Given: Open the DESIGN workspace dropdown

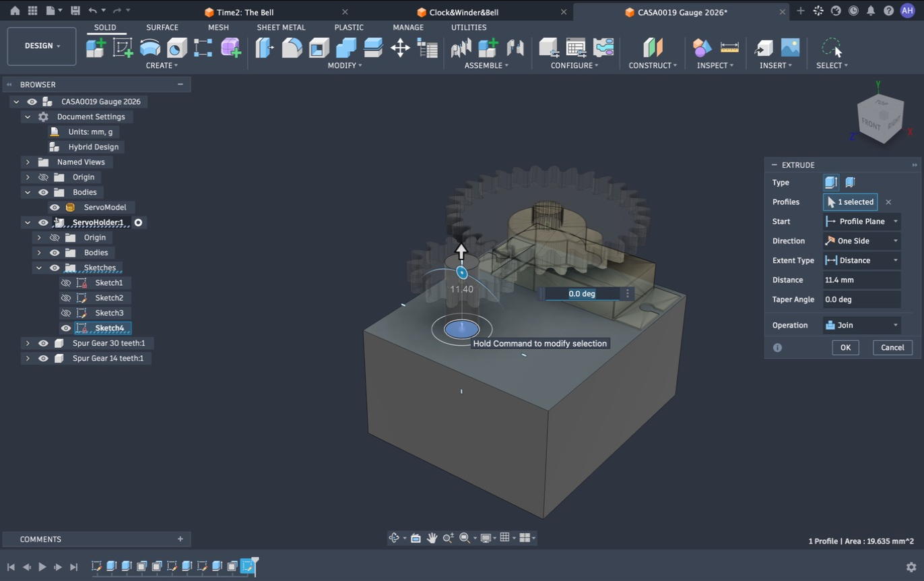Looking at the screenshot, I should pyautogui.click(x=42, y=46).
